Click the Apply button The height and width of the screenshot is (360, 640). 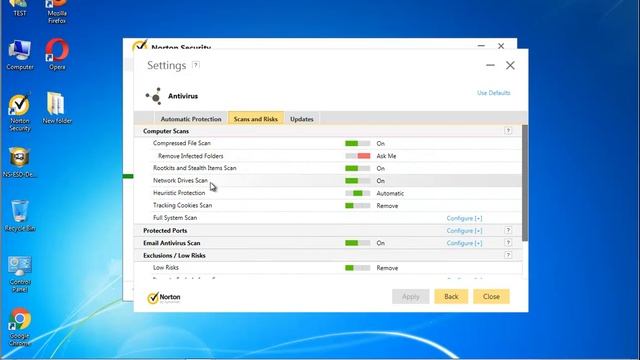(x=411, y=297)
